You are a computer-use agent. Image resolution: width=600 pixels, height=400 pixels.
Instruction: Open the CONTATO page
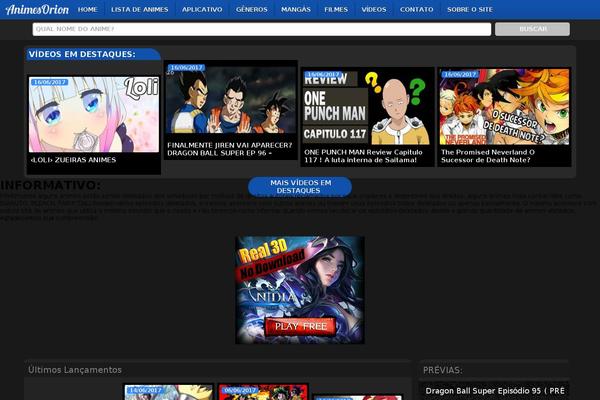(417, 10)
